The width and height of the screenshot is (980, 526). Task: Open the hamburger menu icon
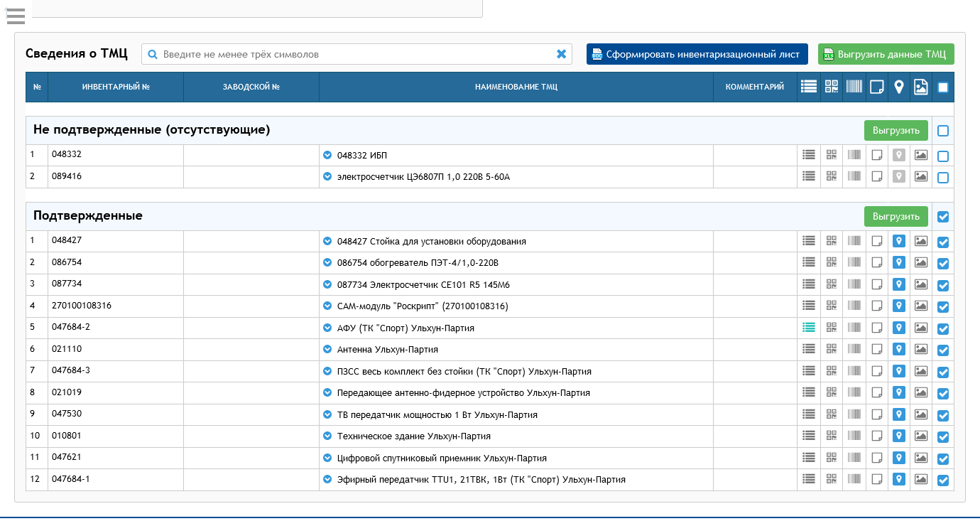(16, 16)
